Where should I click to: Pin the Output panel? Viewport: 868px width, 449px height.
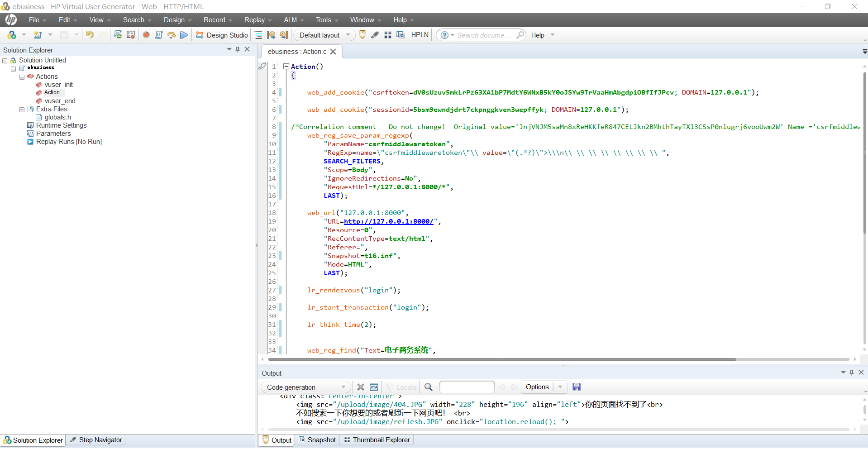852,373
